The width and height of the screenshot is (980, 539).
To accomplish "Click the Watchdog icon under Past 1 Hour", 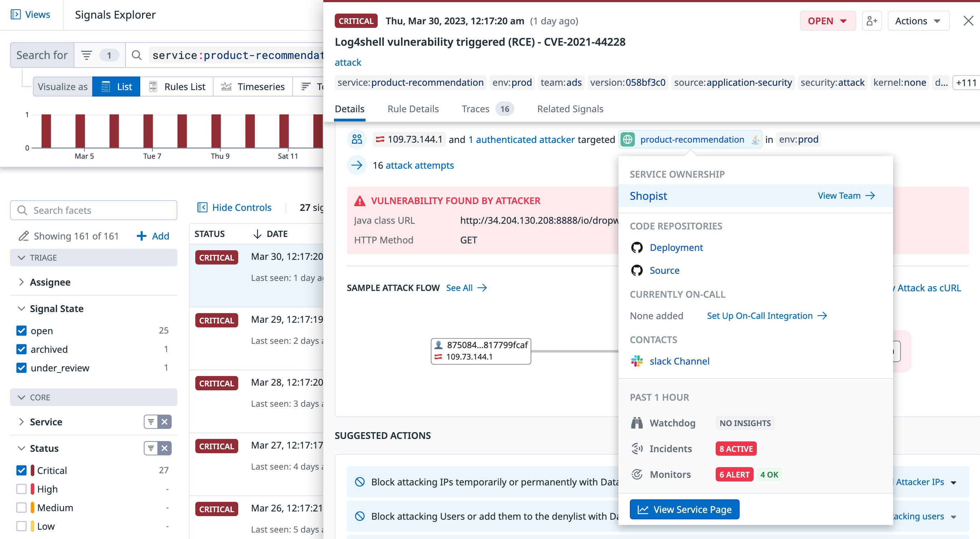I will click(x=637, y=423).
